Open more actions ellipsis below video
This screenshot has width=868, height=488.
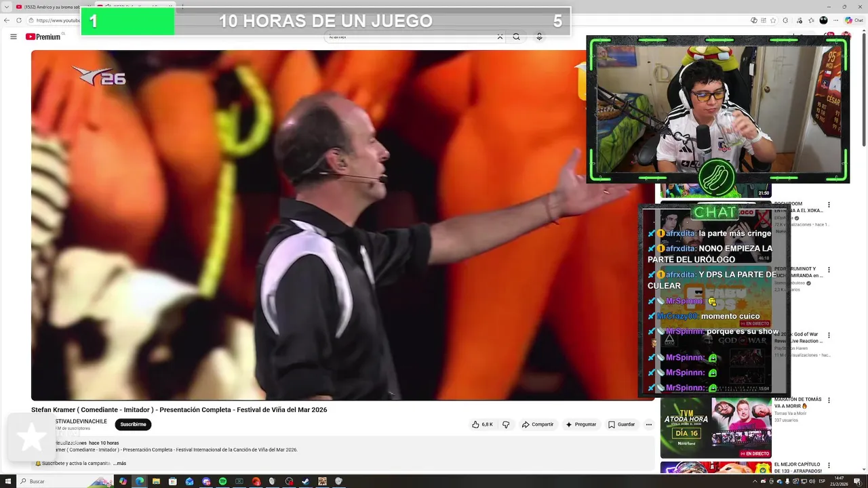point(648,424)
